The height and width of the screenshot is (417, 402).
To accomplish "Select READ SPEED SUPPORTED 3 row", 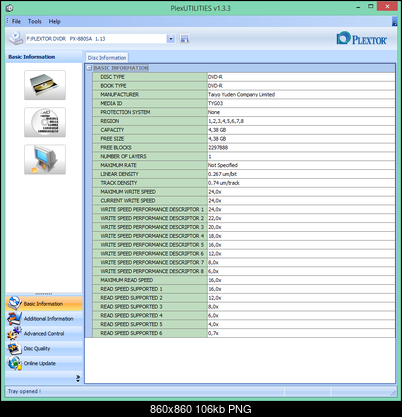I will 244,306.
